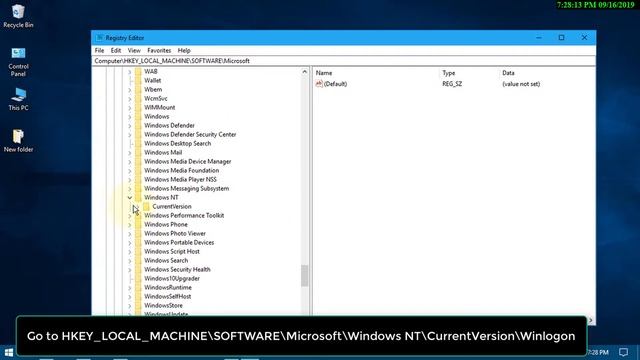This screenshot has width=640, height=360.
Task: Select the Windows Desktop Search key
Action: coord(177,143)
